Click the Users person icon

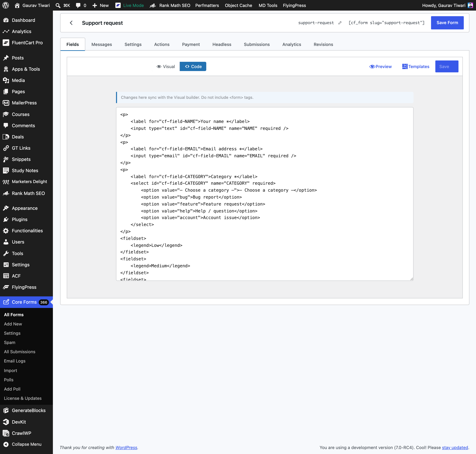coord(6,242)
